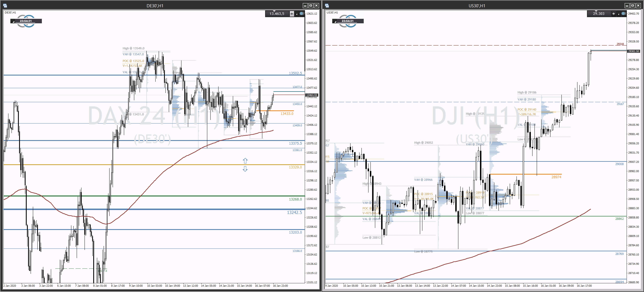Click the chart icon in DE30 title bar
644x292 pixels.
pos(5,5)
